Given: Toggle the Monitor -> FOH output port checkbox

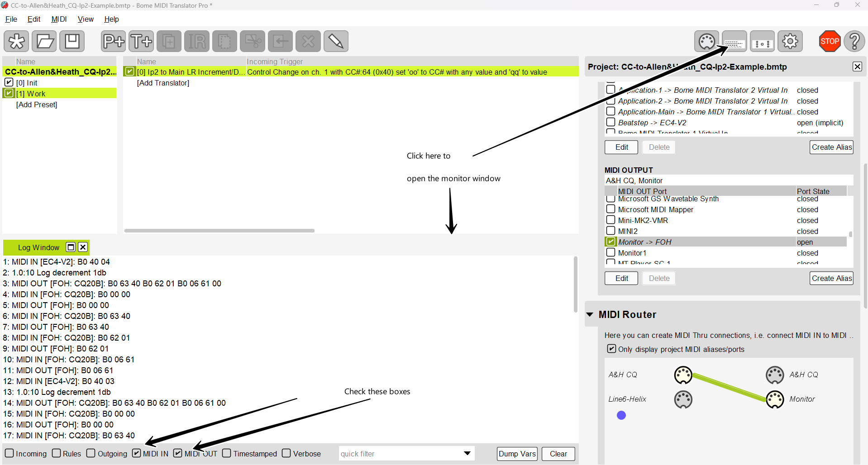Looking at the screenshot, I should pyautogui.click(x=611, y=242).
